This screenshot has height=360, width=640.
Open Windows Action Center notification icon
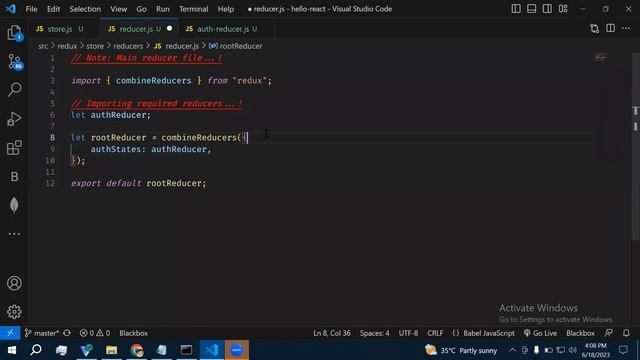[x=623, y=350]
